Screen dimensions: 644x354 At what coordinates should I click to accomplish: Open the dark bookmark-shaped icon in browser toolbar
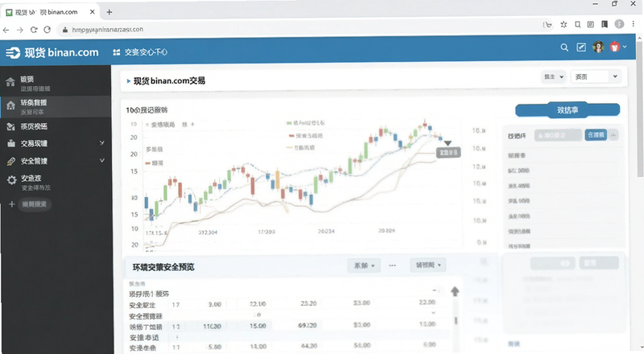[x=605, y=25]
